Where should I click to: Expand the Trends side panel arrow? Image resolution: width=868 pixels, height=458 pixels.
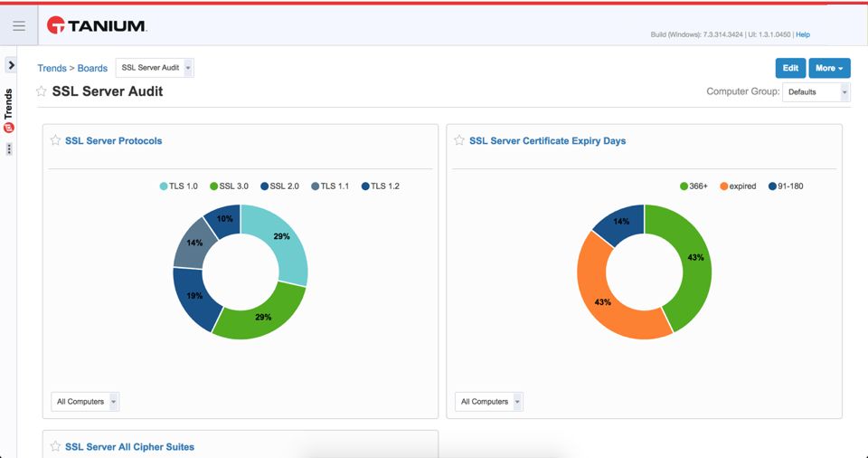pos(11,65)
